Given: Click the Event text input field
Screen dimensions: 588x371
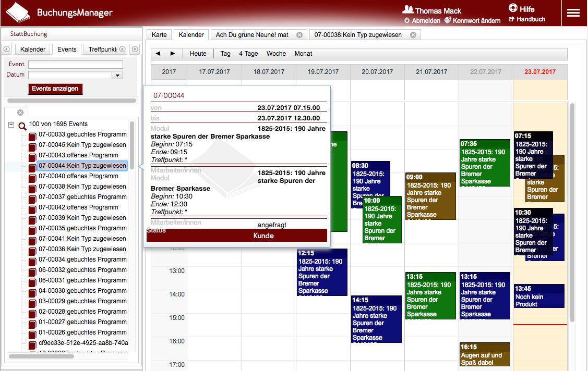Looking at the screenshot, I should [x=75, y=65].
